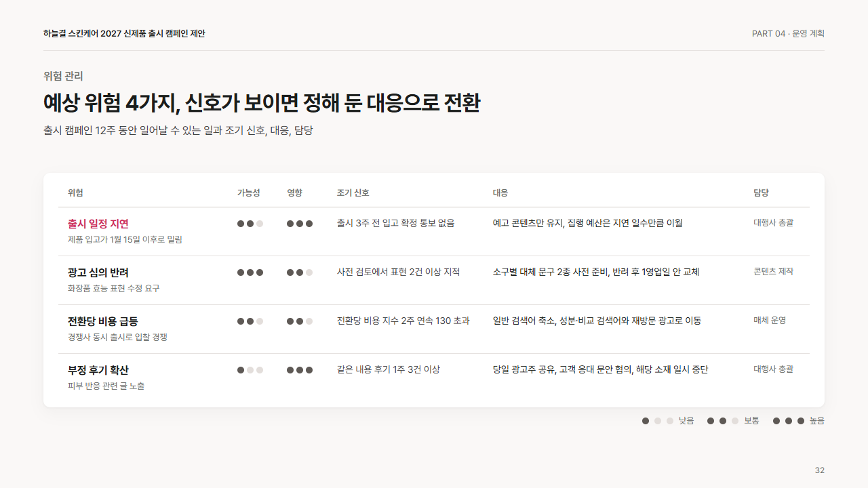
Task: Click the "담당" column header in the table
Action: pyautogui.click(x=761, y=192)
